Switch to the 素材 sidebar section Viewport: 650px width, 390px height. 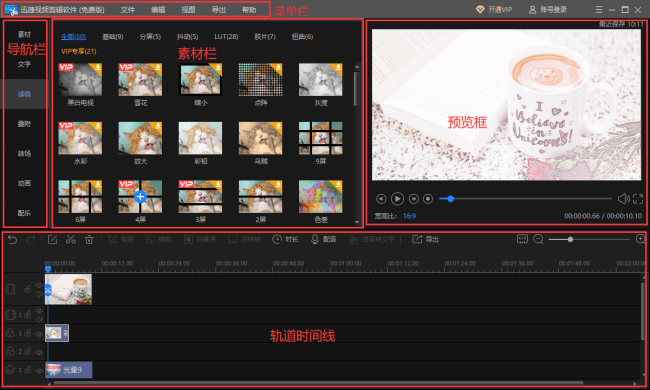pyautogui.click(x=24, y=34)
